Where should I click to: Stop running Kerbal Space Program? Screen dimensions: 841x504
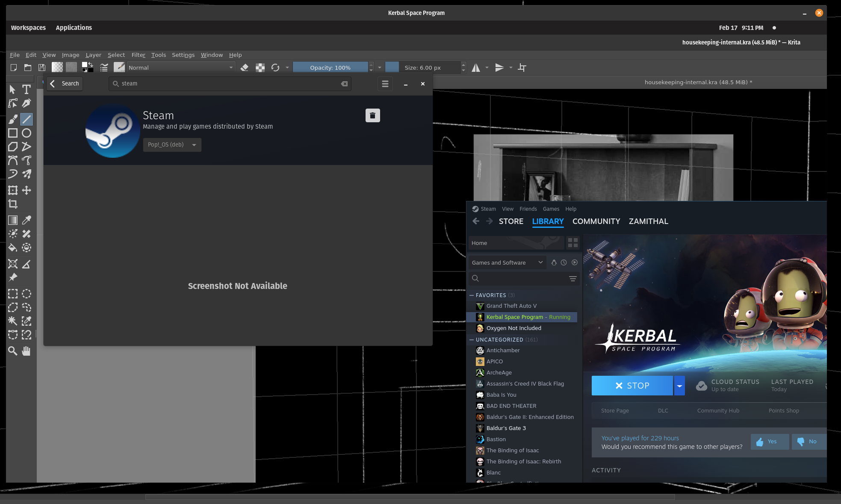pos(632,386)
